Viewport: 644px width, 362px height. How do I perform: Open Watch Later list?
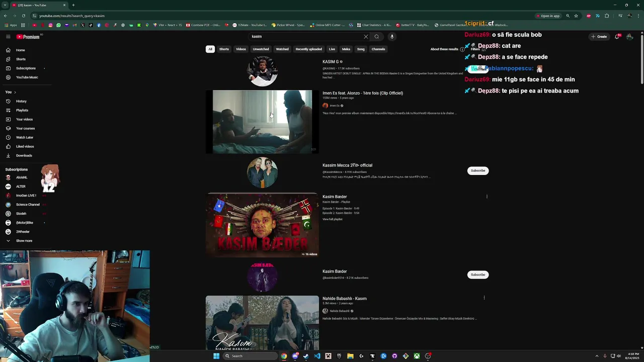tap(25, 138)
